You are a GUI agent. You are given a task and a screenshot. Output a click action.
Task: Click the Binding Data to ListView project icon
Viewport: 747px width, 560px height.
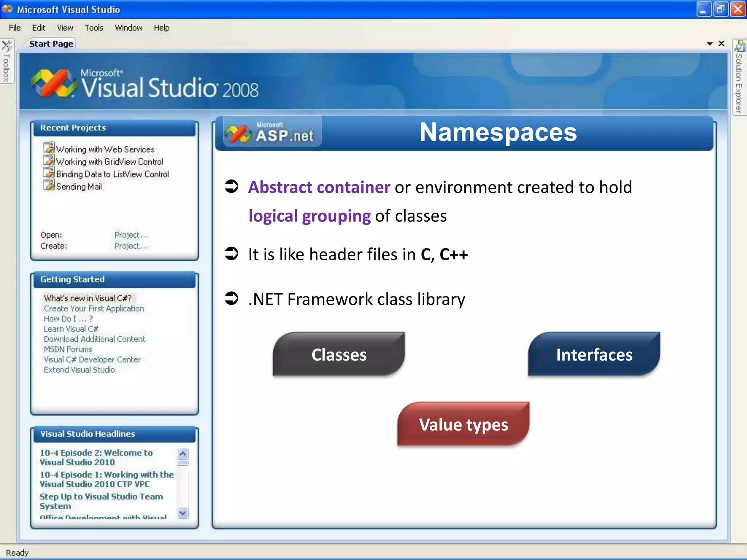[49, 172]
